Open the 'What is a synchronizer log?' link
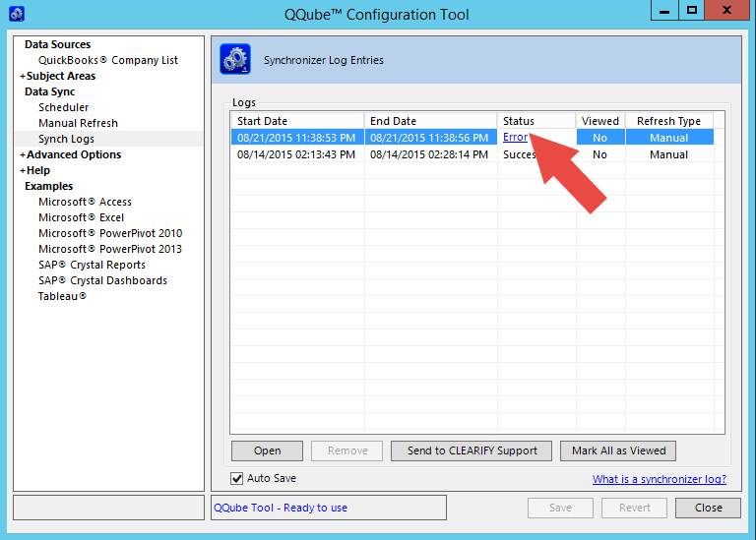The height and width of the screenshot is (540, 756). 660,479
